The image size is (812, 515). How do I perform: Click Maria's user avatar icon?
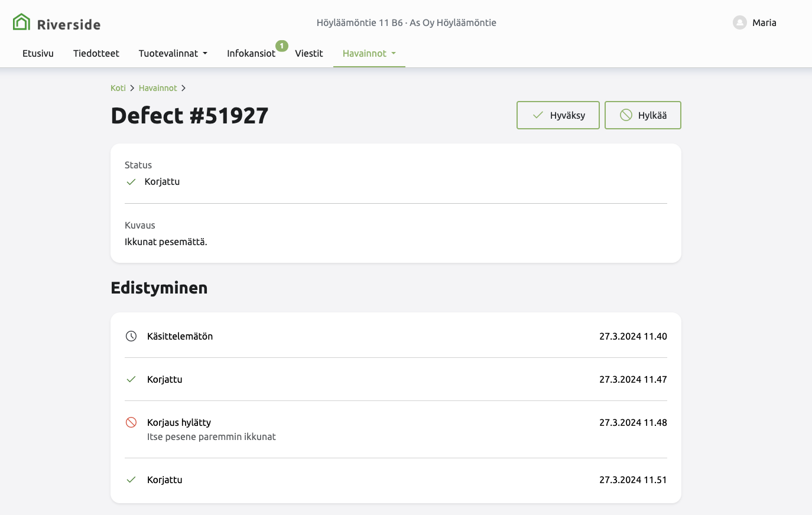pyautogui.click(x=739, y=22)
